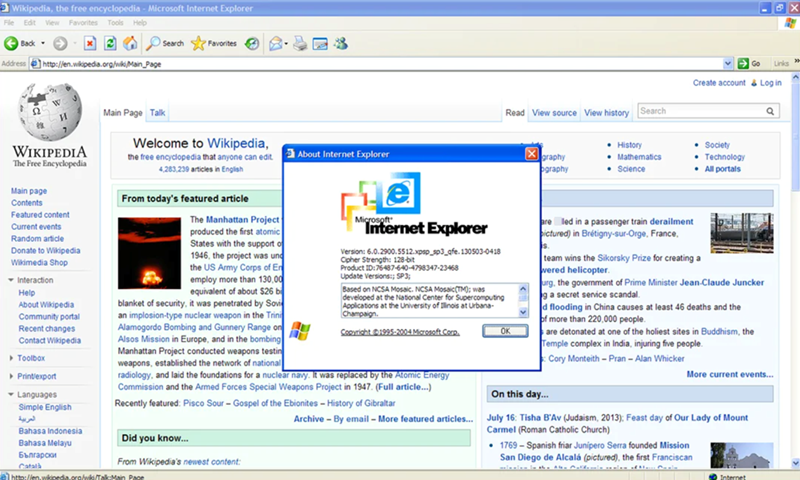Screen dimensions: 800x480
Task: Click the Windows flag throbber icon
Action: click(x=790, y=22)
